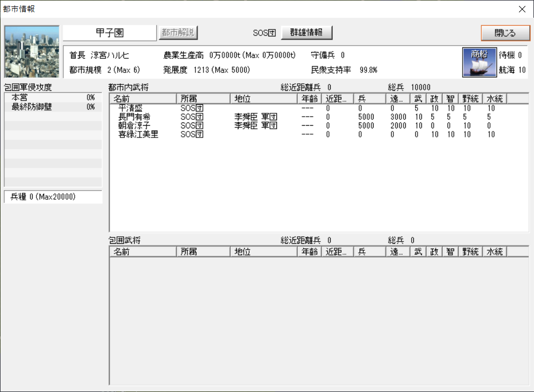Select officer 喜緑江美里 row
The height and width of the screenshot is (392, 534).
(x=138, y=134)
